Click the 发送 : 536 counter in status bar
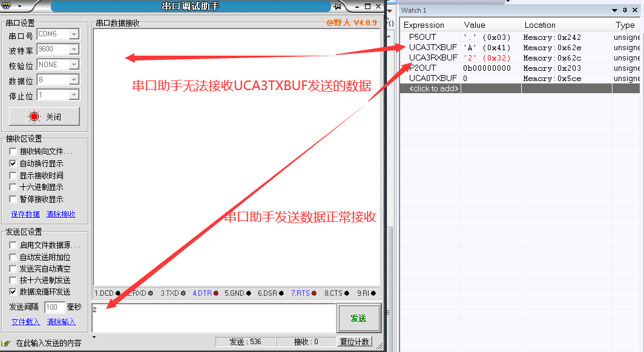The height and width of the screenshot is (352, 644). 245,342
